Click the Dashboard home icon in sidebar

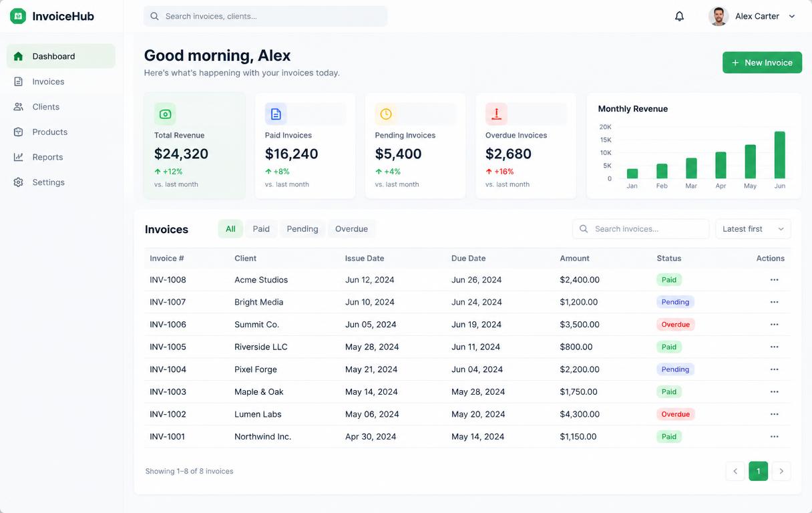(x=18, y=56)
